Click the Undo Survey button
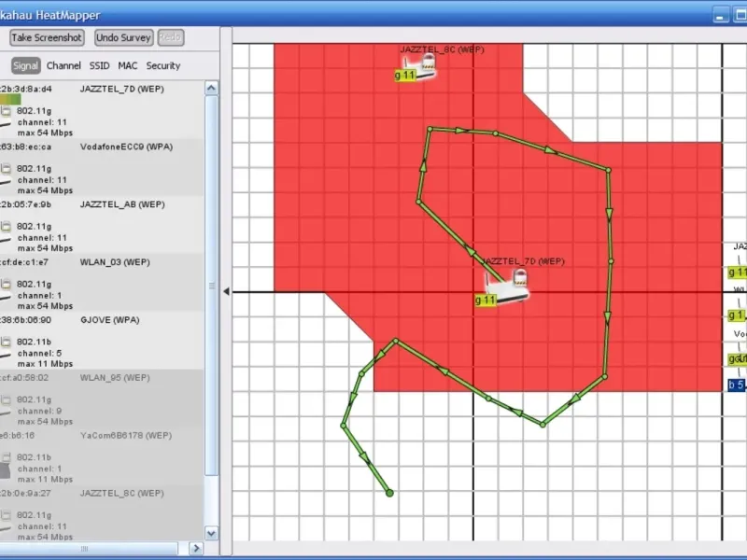747x560 pixels. (x=123, y=37)
